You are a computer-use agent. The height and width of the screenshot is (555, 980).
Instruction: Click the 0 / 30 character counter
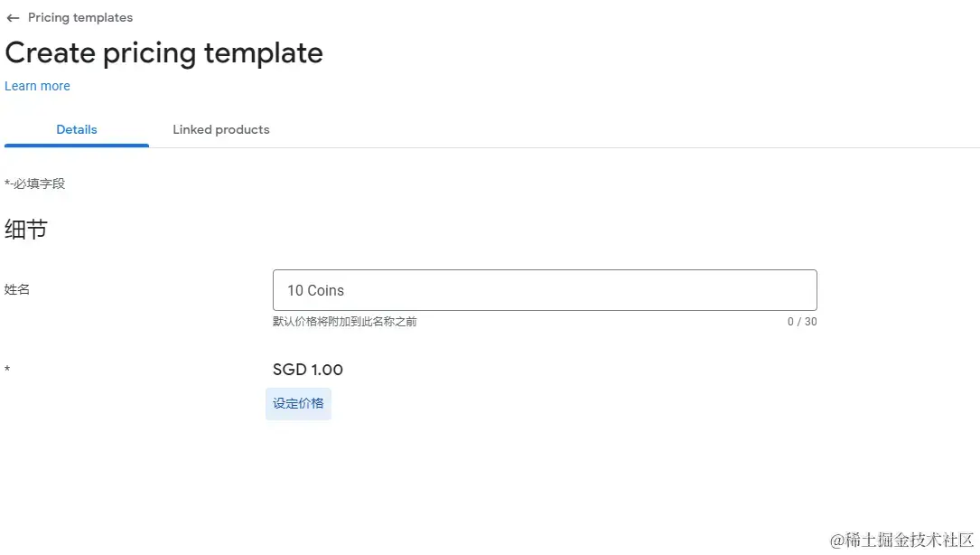tap(802, 322)
